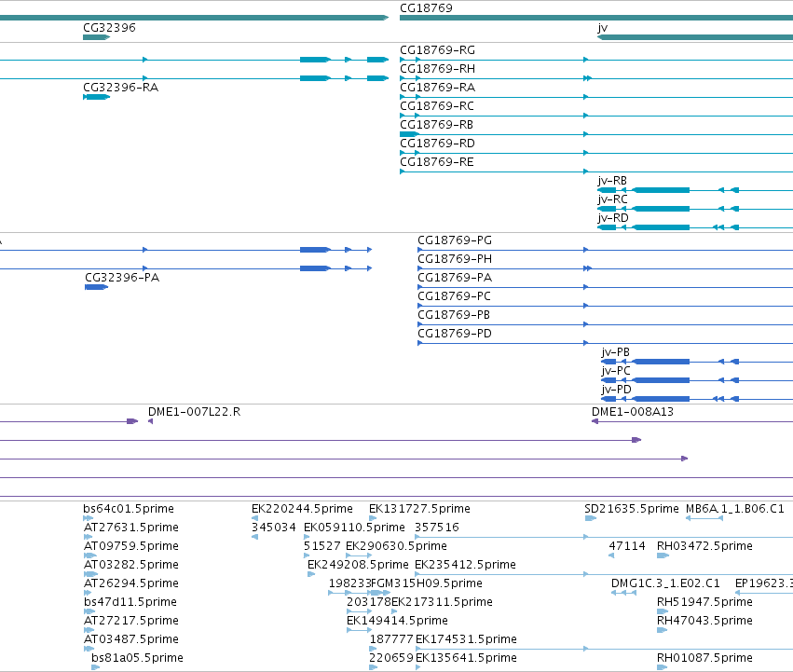This screenshot has width=793, height=672.
Task: Open EST EK059110.5prime
Action: click(354, 528)
